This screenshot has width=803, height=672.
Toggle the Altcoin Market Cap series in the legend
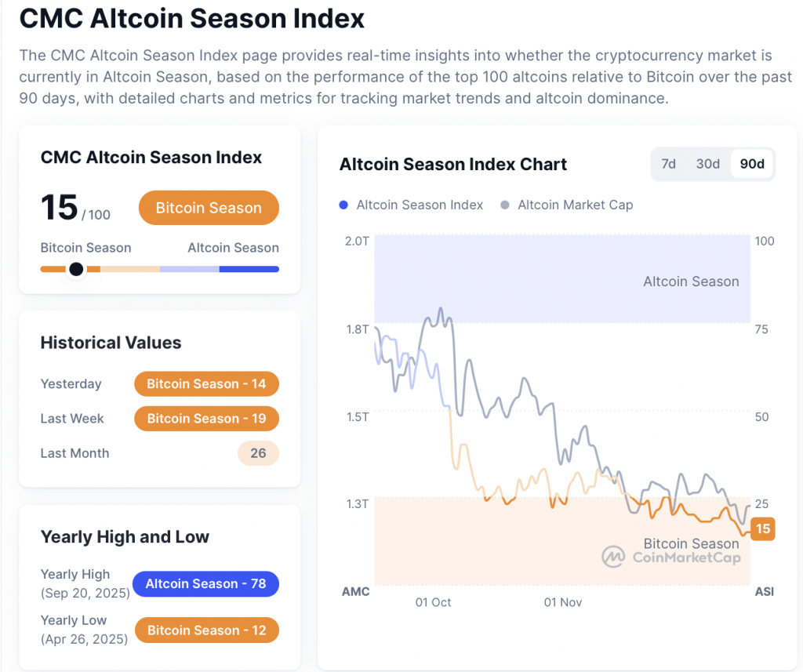[x=567, y=205]
